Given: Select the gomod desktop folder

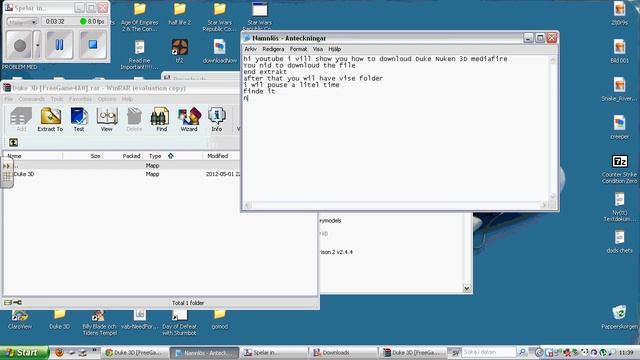Looking at the screenshot, I should [x=220, y=320].
